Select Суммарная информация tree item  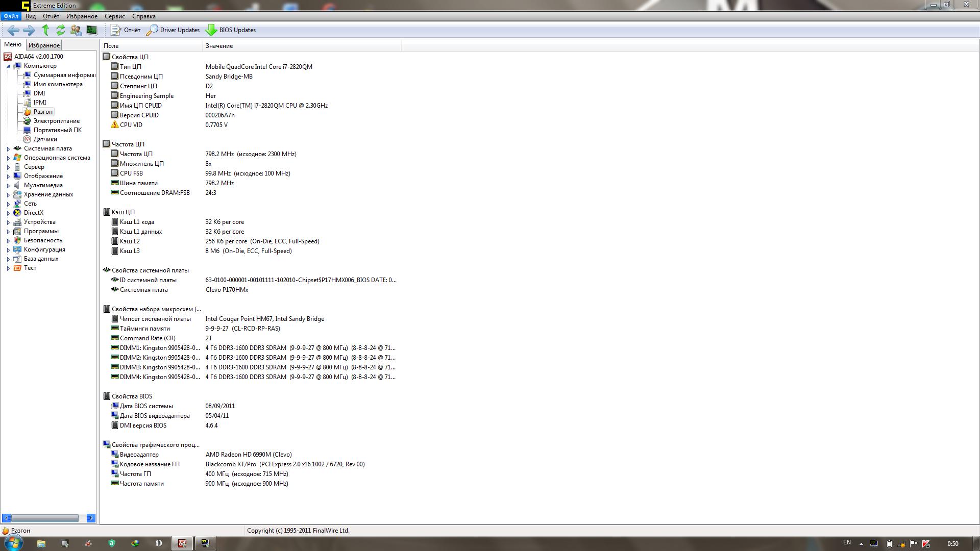64,75
